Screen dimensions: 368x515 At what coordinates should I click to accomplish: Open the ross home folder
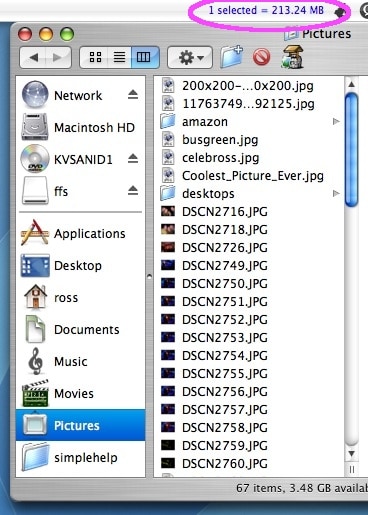80,297
